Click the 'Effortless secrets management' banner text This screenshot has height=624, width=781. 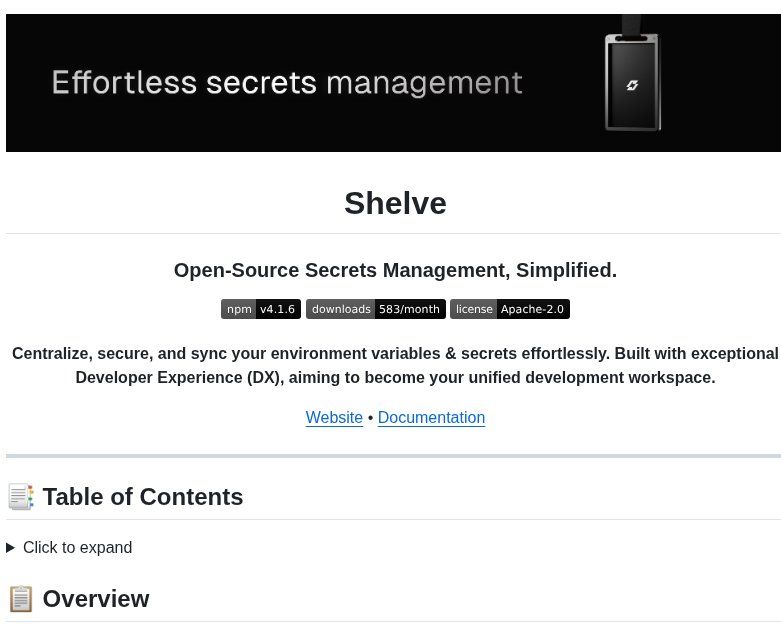[287, 82]
